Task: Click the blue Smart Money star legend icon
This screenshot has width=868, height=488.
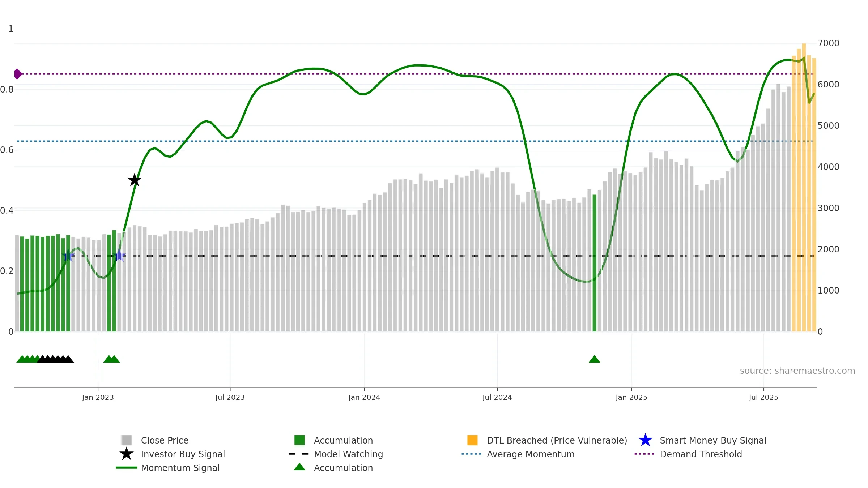Action: click(x=645, y=440)
